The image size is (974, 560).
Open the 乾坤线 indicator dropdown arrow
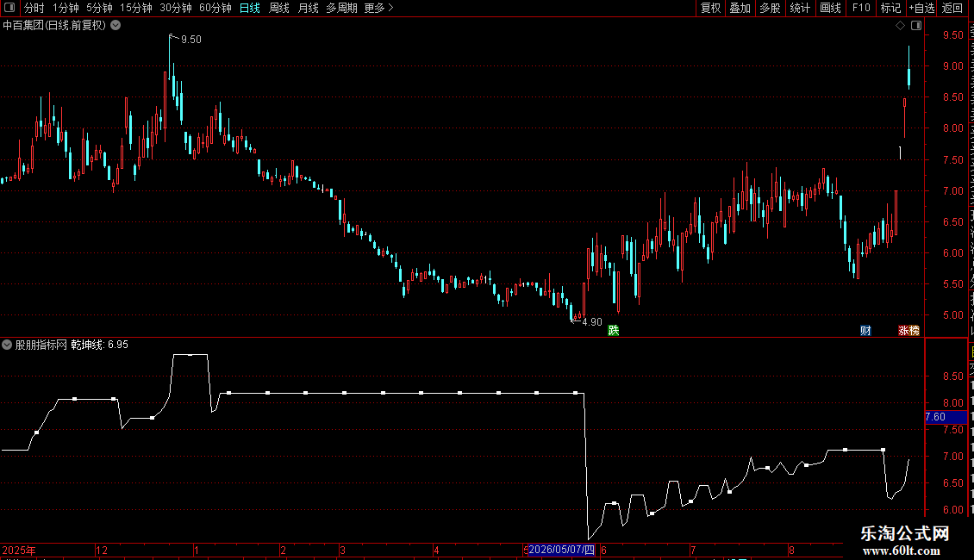(x=7, y=345)
